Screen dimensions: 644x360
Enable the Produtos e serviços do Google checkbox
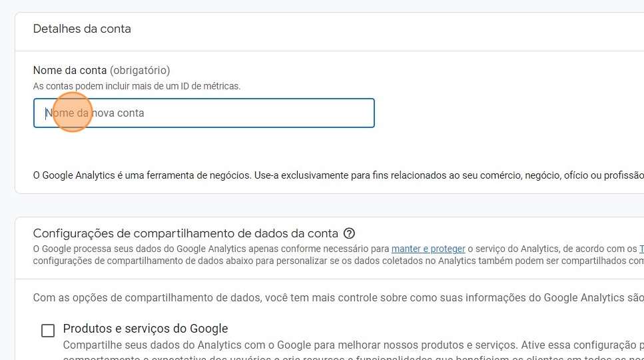tap(48, 331)
